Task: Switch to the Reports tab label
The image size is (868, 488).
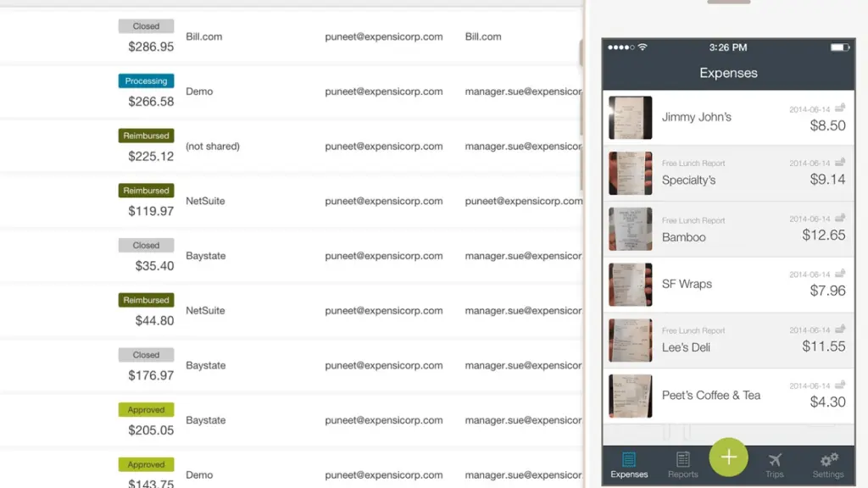Action: [682, 474]
